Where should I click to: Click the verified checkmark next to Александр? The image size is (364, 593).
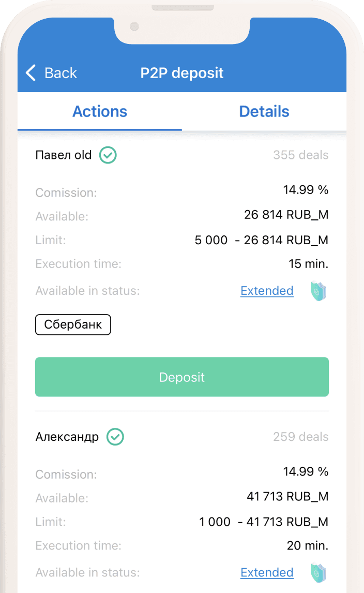115,437
